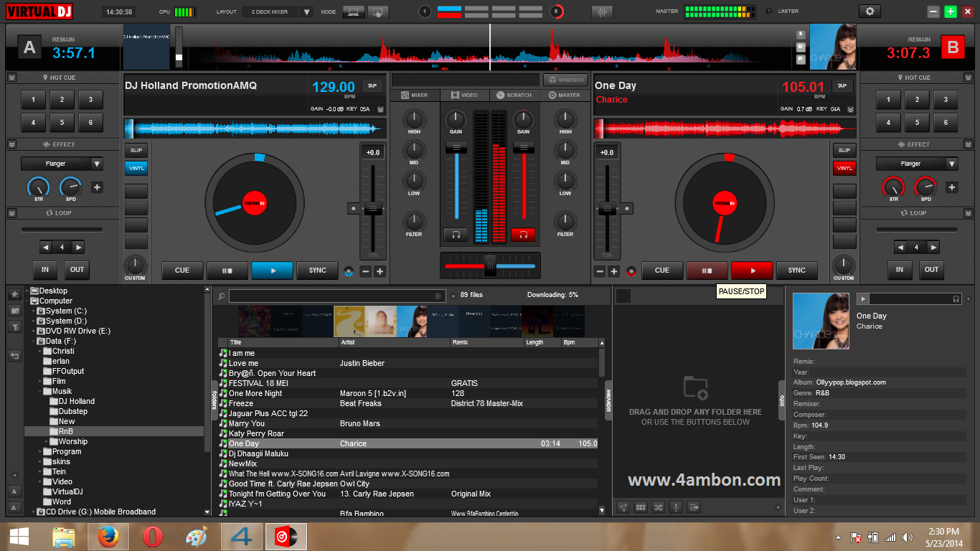This screenshot has height=551, width=980.
Task: Switch to laptop layout mode icon
Action: [x=352, y=11]
